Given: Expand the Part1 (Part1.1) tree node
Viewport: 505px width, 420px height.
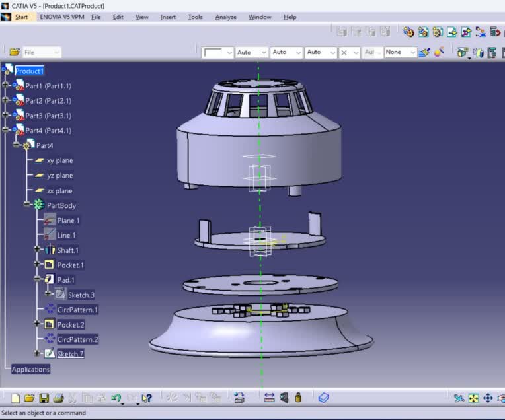Looking at the screenshot, I should pos(5,85).
